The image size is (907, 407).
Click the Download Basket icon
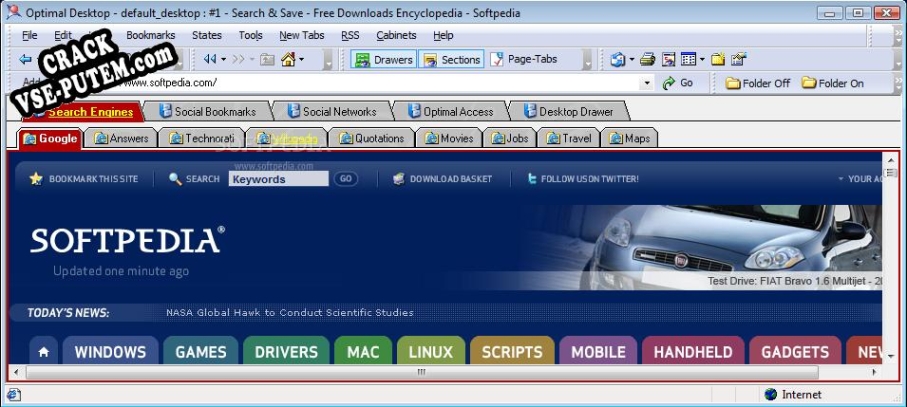coord(399,179)
